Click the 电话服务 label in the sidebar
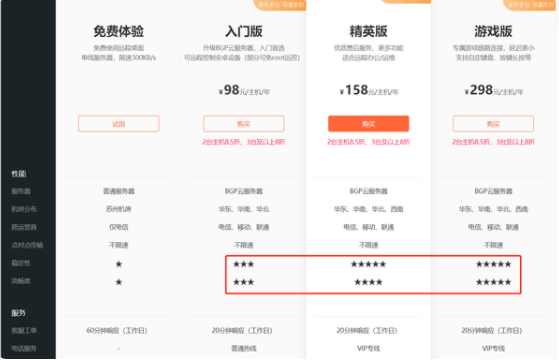559x360 pixels. 24,348
